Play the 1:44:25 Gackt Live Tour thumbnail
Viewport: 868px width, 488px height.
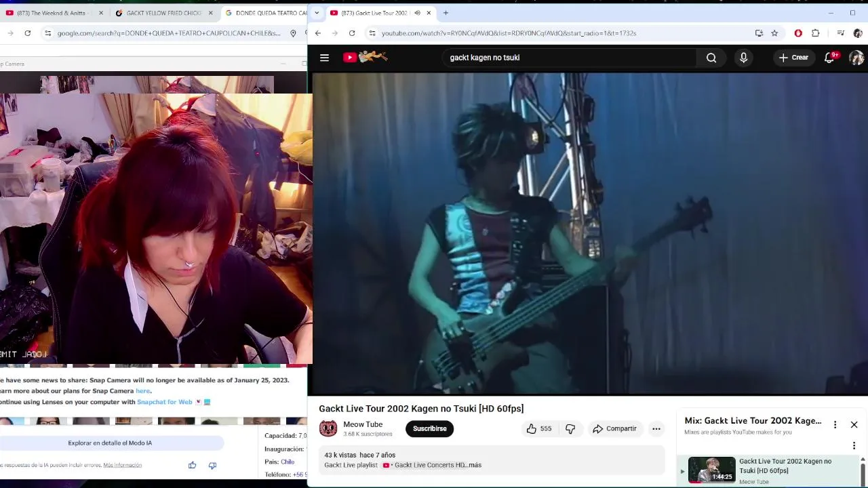tap(711, 470)
